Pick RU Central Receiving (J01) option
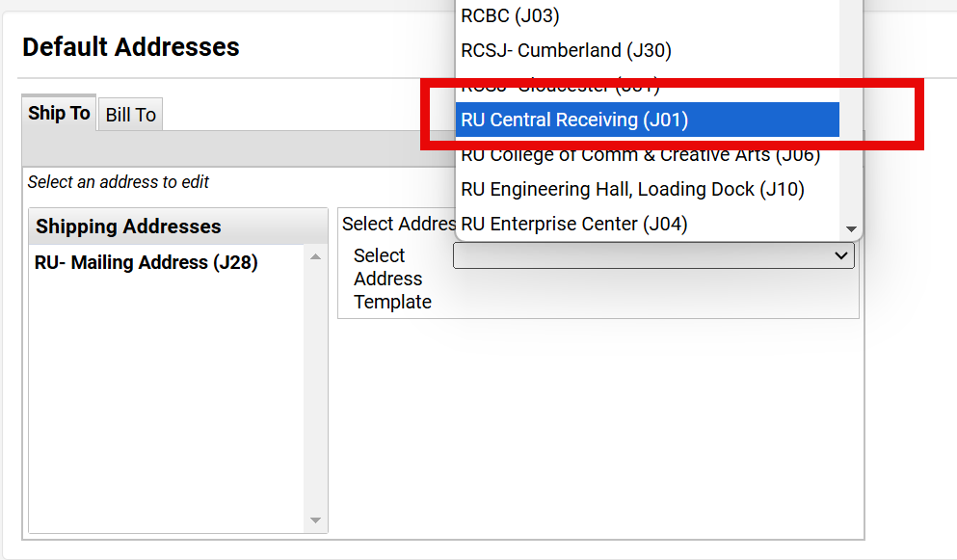This screenshot has width=957, height=560. [574, 120]
